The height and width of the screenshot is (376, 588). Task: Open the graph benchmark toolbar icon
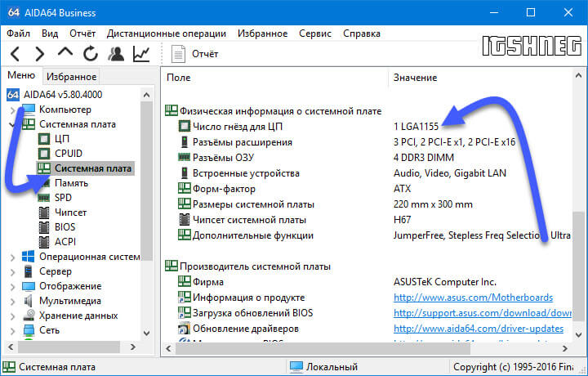[141, 54]
